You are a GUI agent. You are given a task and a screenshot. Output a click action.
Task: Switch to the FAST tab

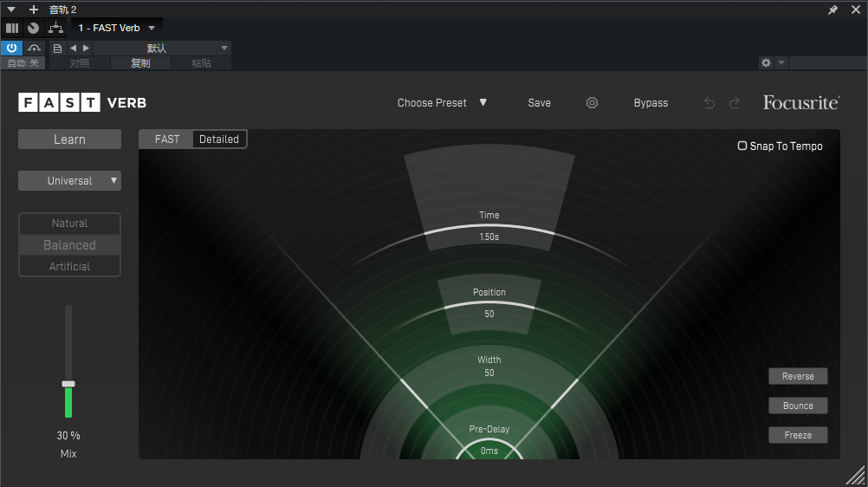pos(166,139)
